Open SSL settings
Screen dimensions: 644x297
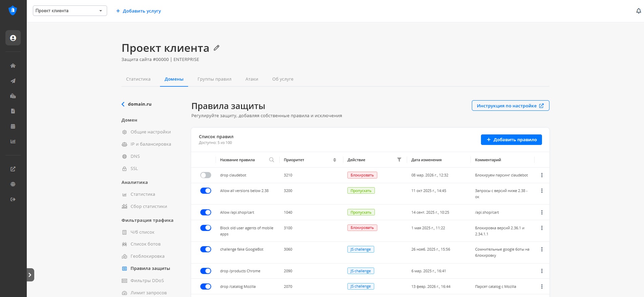pyautogui.click(x=130, y=169)
